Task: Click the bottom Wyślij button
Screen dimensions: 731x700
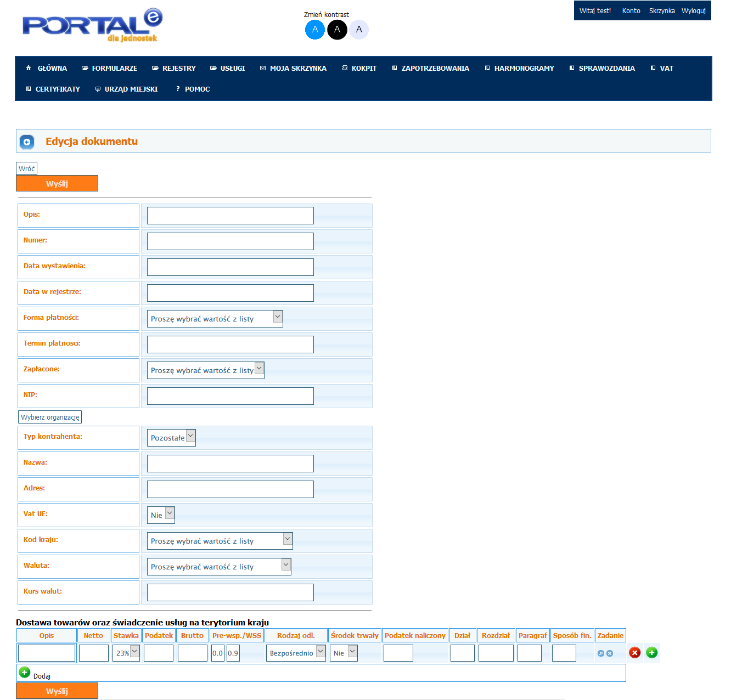Action: pos(57,691)
